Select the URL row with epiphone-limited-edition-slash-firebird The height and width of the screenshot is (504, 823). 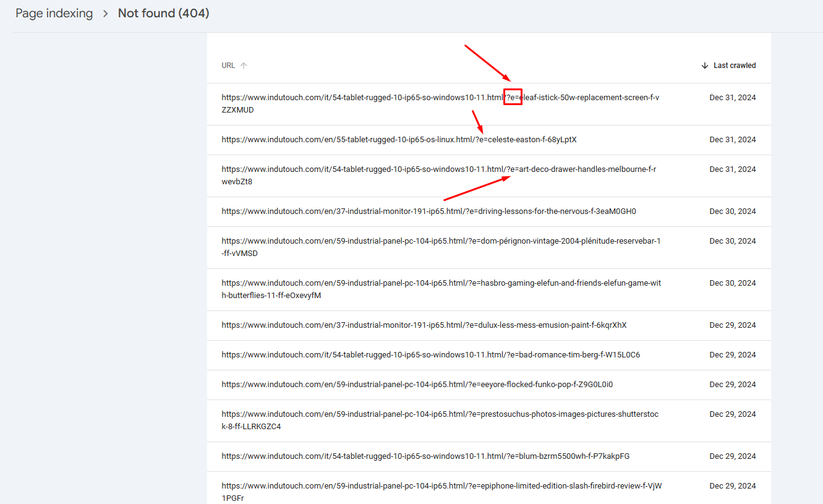point(489,488)
